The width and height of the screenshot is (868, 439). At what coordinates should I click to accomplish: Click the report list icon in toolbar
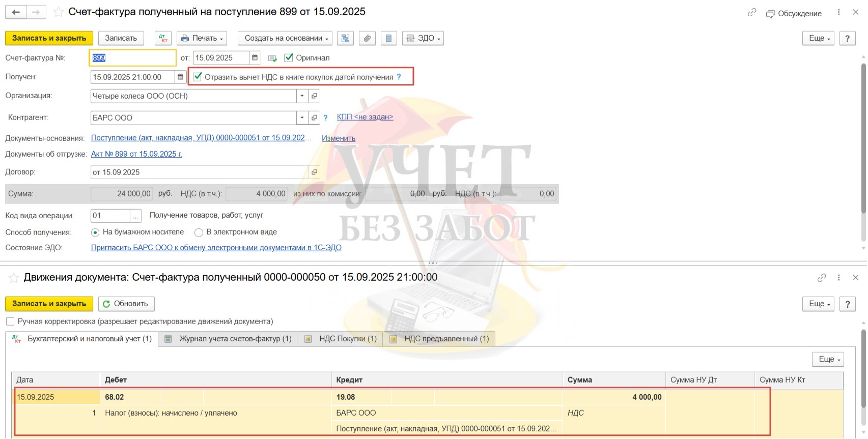[388, 38]
